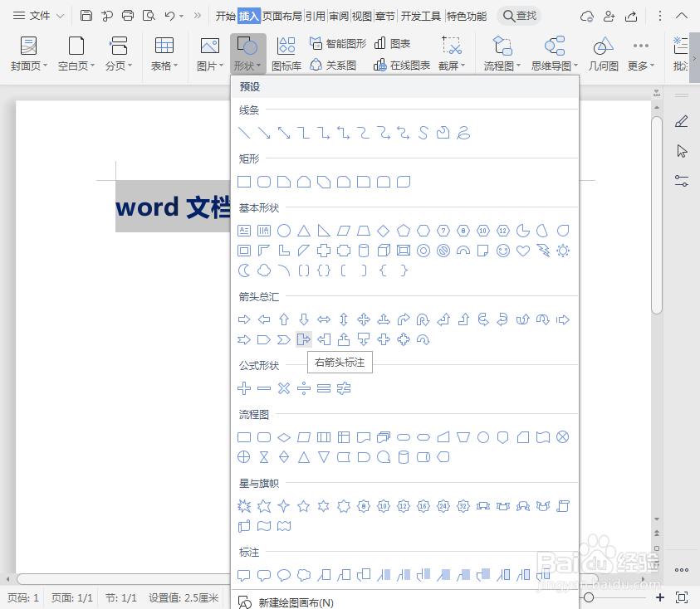Select the 右箭头标注 right arrow callout shape
This screenshot has height=609, width=700.
303,339
